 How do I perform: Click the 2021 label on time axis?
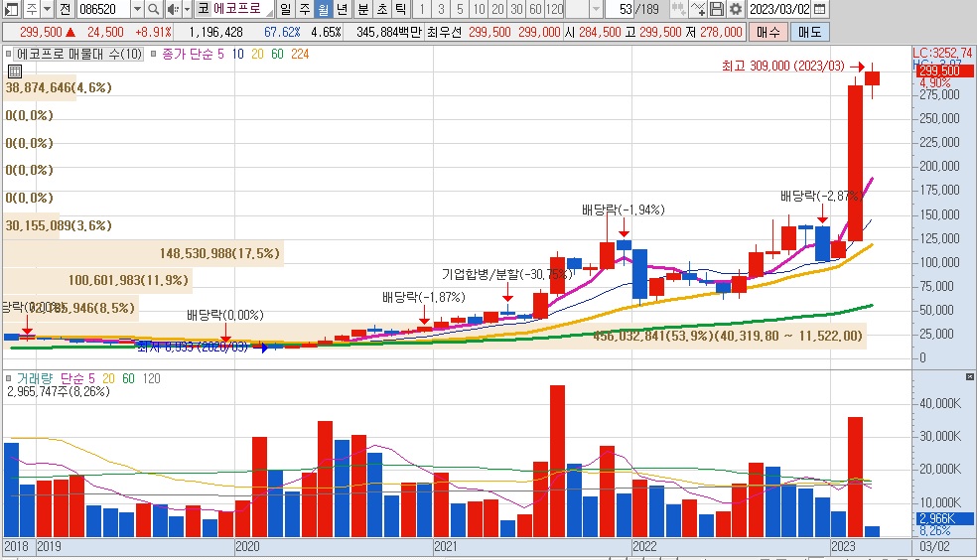[446, 546]
